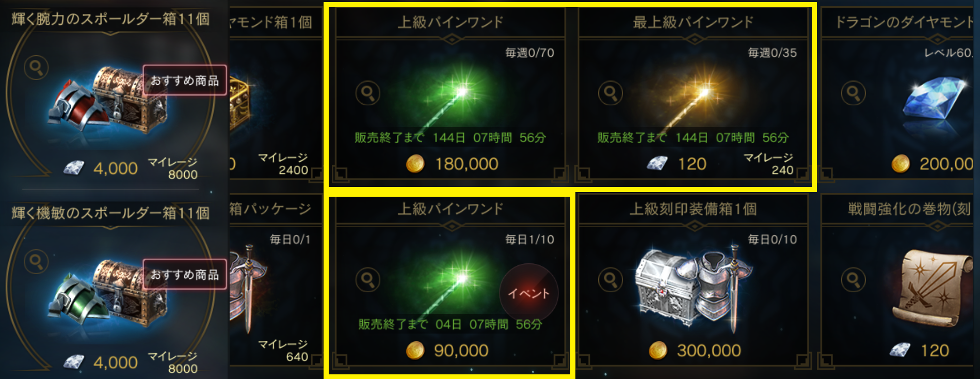Select the silver armor chest image

pyautogui.click(x=692, y=287)
